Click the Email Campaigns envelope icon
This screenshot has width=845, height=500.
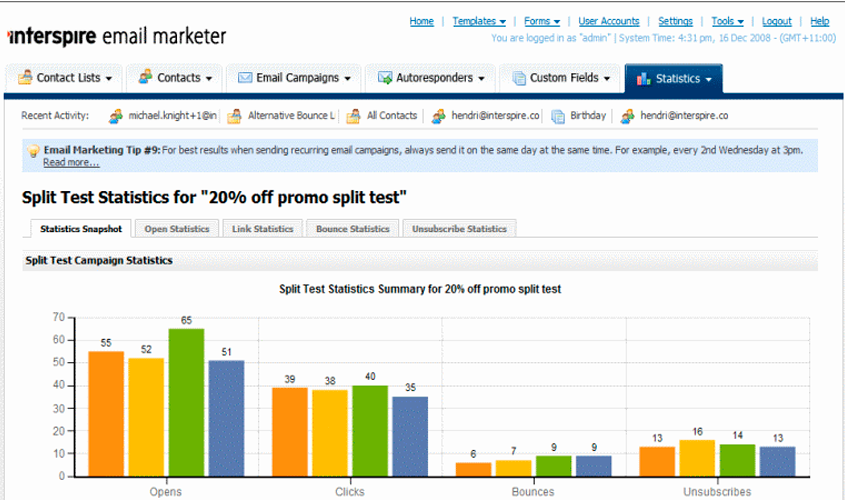coord(245,78)
